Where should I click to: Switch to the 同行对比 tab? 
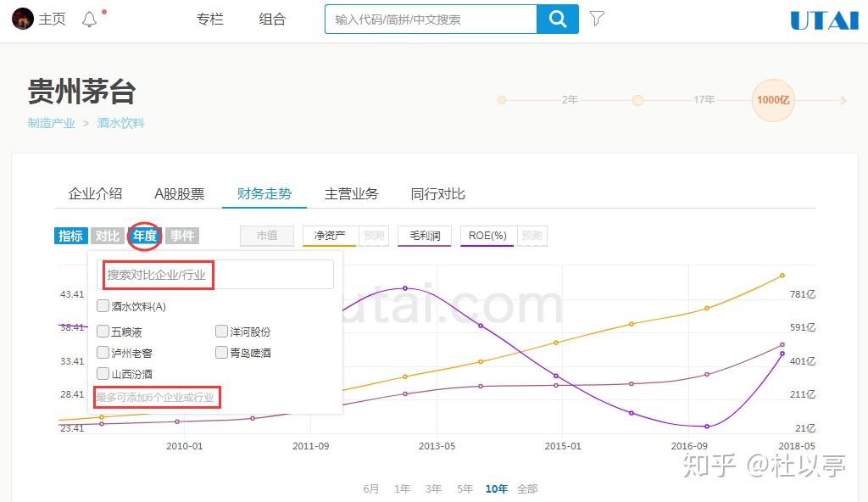point(437,194)
